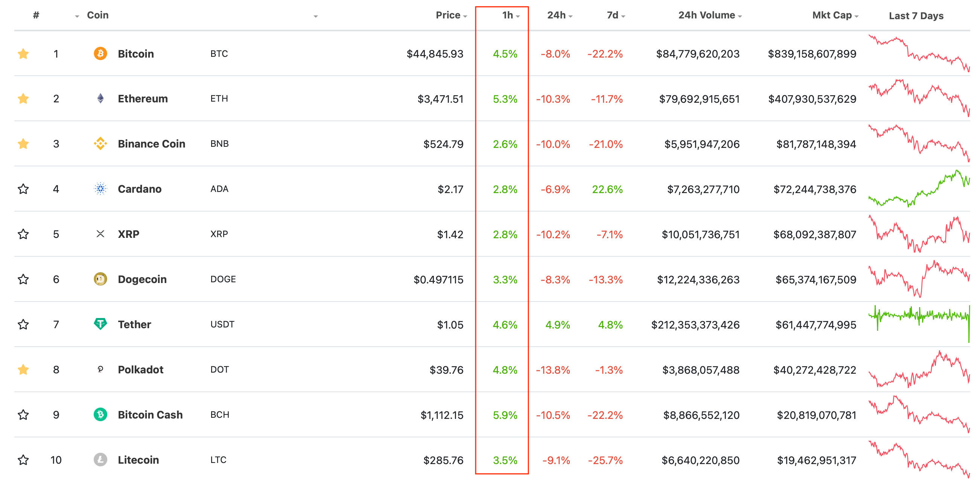This screenshot has height=481, width=980.
Task: Click Ethereum price $3,471.51
Action: coord(441,99)
